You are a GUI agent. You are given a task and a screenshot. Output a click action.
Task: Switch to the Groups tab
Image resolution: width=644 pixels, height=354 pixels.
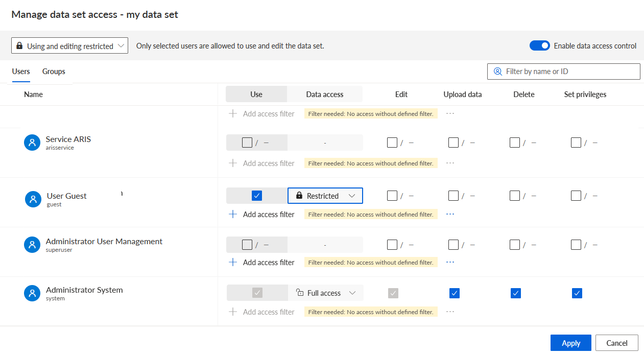coord(54,72)
